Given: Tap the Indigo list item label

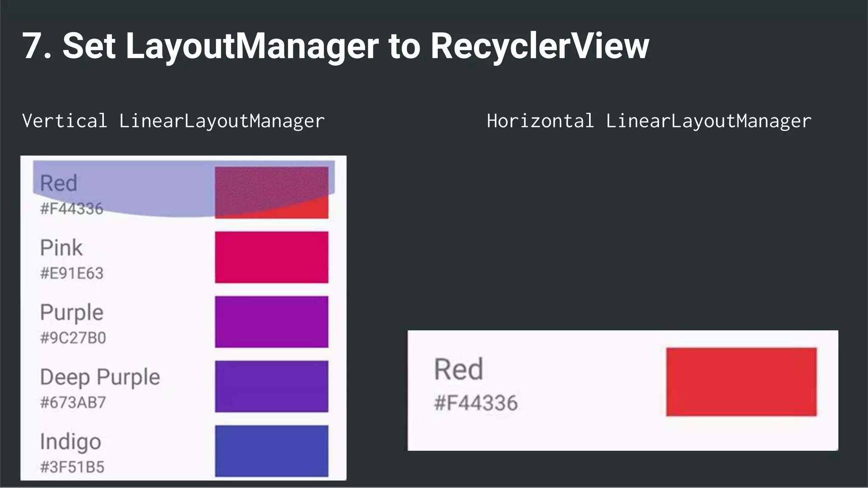Looking at the screenshot, I should [x=70, y=442].
